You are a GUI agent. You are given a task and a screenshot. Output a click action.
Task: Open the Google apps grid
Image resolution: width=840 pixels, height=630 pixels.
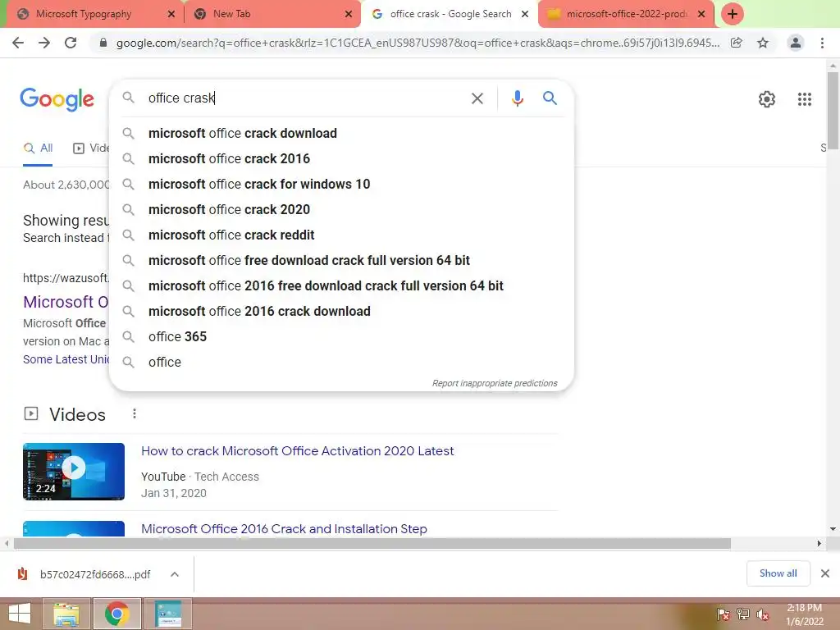pyautogui.click(x=804, y=99)
